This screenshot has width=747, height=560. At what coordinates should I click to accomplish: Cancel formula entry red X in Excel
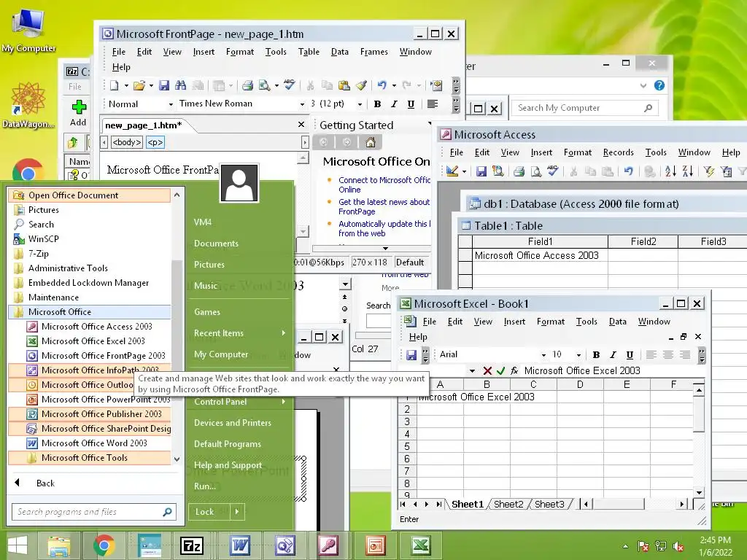[487, 370]
